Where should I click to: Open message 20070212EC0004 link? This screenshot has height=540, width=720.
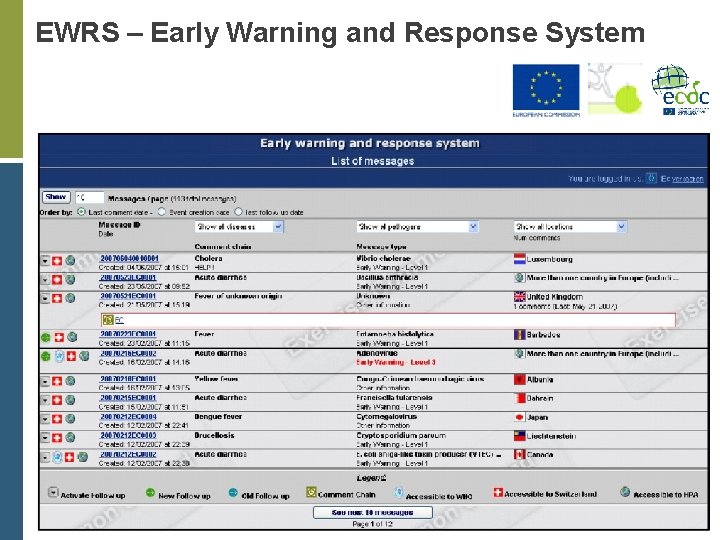(128, 416)
